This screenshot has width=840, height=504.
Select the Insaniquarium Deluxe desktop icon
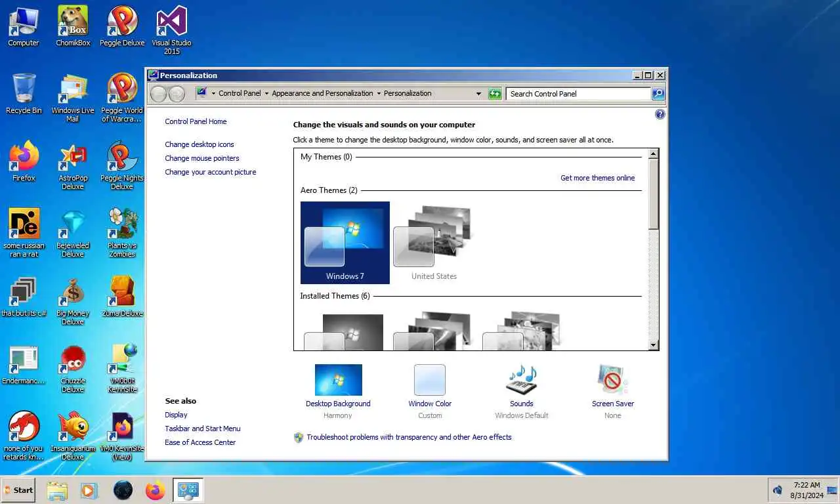tap(73, 436)
